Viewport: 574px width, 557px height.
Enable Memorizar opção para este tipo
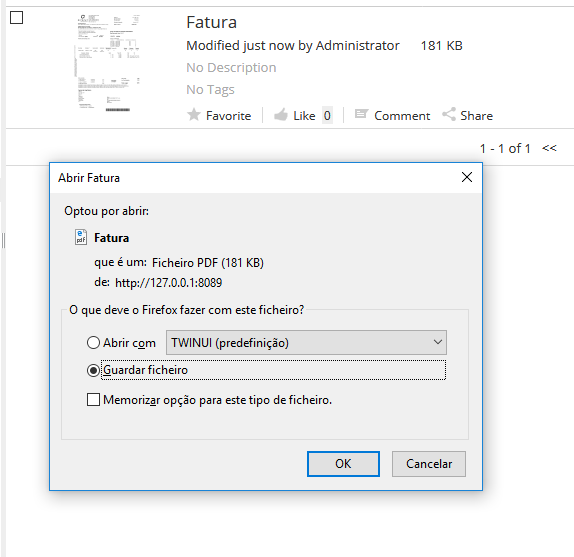coord(93,399)
